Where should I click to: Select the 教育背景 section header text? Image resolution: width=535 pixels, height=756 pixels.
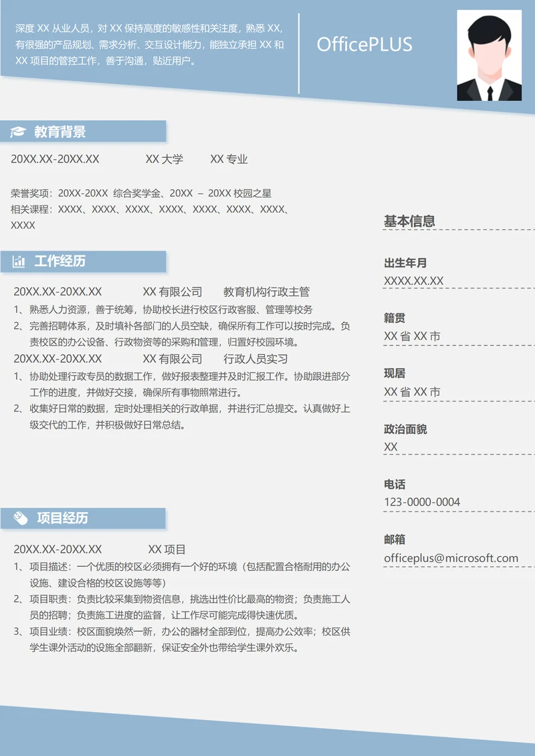point(60,132)
